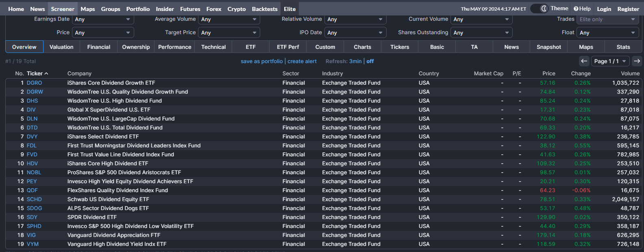
Task: Open the Average Volume dropdown
Action: point(229,19)
